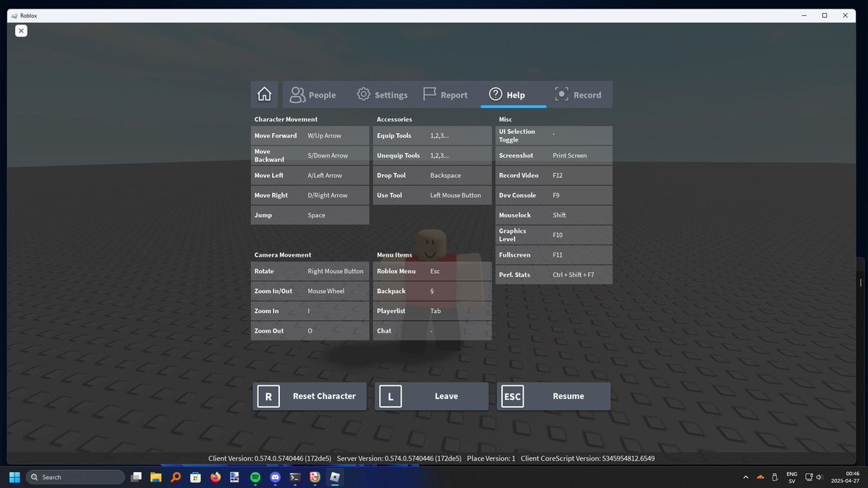Open the Settings tab
868x488 pixels.
[382, 95]
